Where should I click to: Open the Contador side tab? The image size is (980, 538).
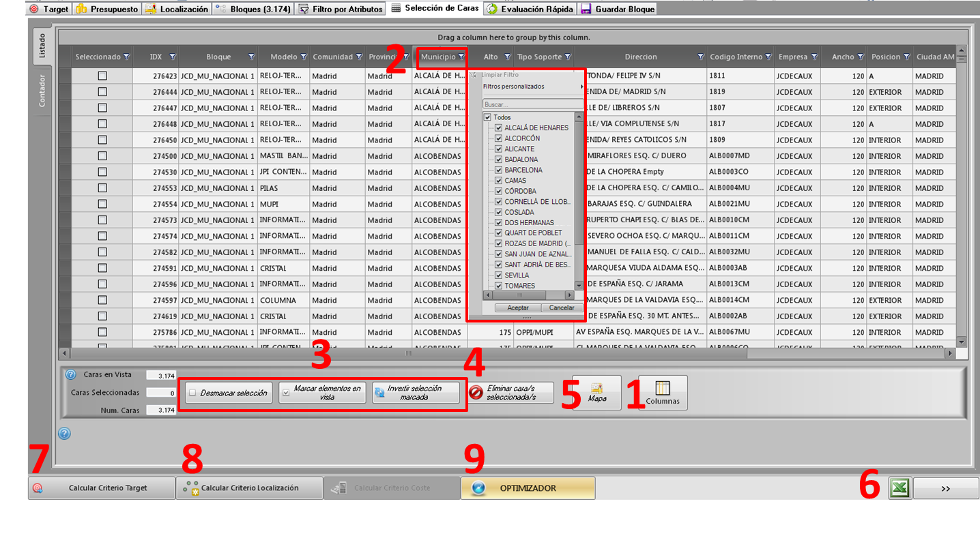tap(42, 91)
